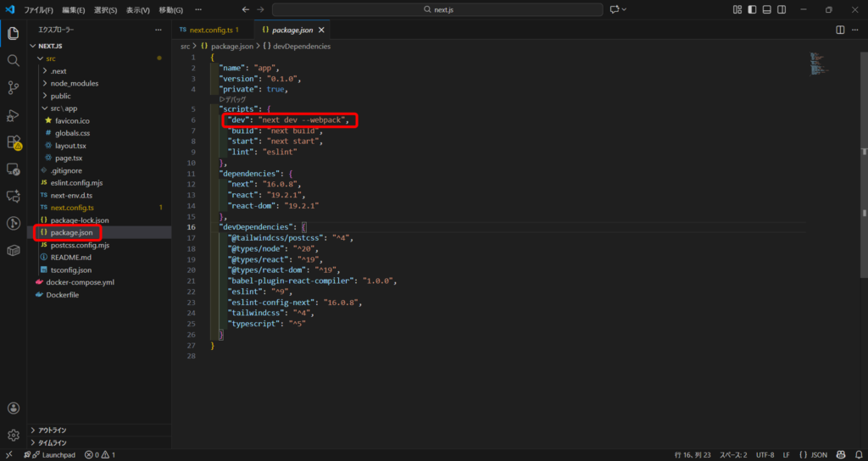
Task: Split the editor to the right
Action: tap(840, 30)
